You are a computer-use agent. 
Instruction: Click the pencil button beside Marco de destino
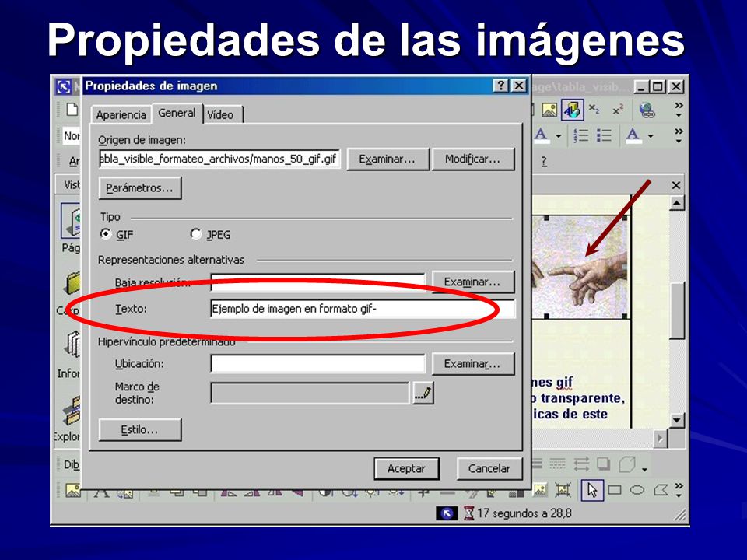point(423,394)
